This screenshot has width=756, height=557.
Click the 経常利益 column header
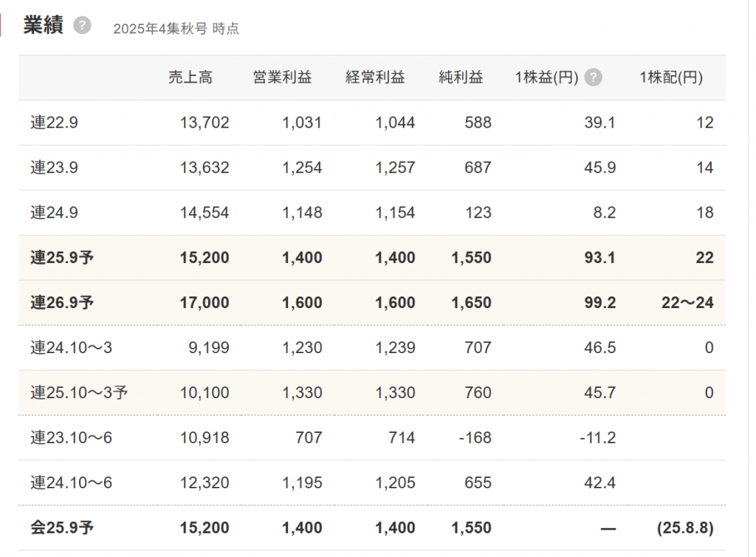click(375, 78)
